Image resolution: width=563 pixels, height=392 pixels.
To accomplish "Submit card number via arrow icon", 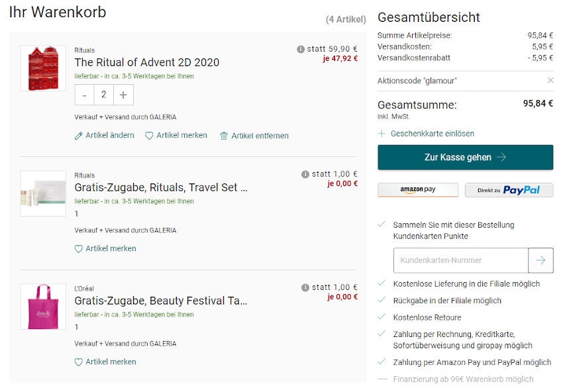I will [541, 260].
